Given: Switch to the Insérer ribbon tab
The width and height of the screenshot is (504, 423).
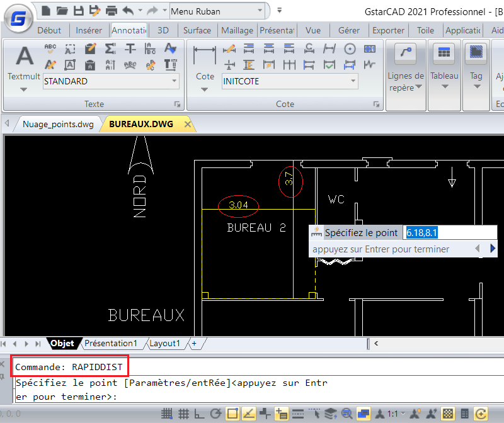Looking at the screenshot, I should tap(89, 30).
